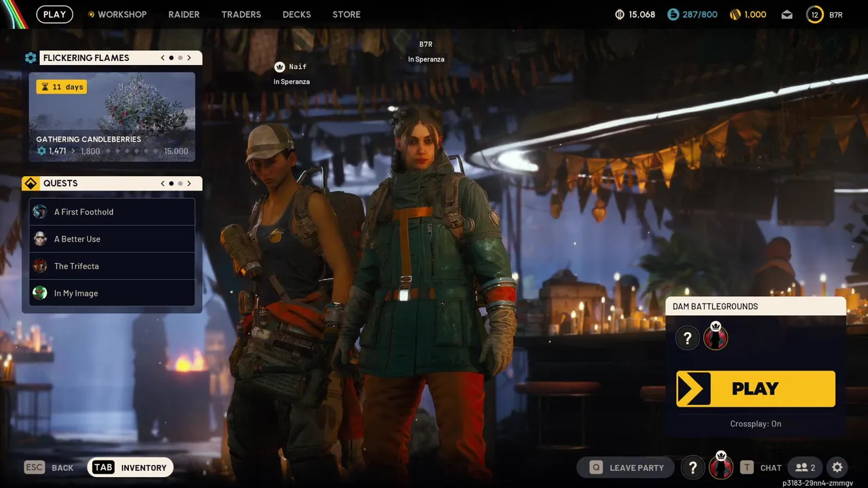Screen dimensions: 868x488
Task: Click the unknown question-mark slot in map panel
Action: click(x=687, y=338)
